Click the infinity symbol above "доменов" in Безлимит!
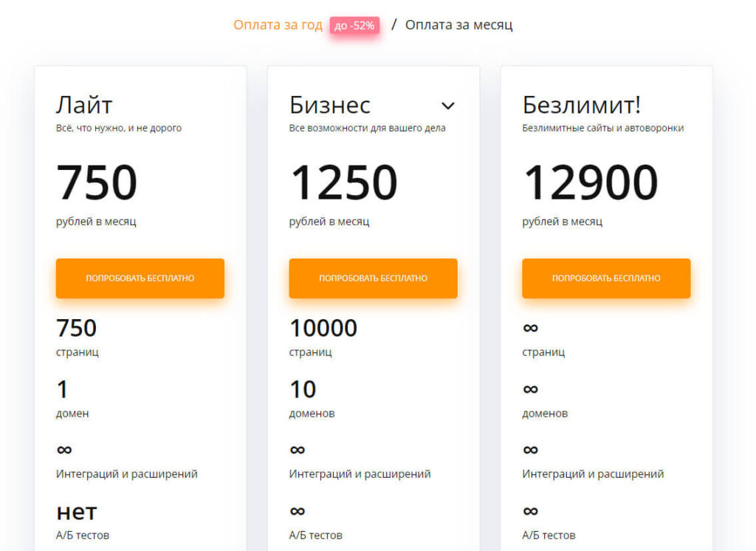 click(x=530, y=389)
